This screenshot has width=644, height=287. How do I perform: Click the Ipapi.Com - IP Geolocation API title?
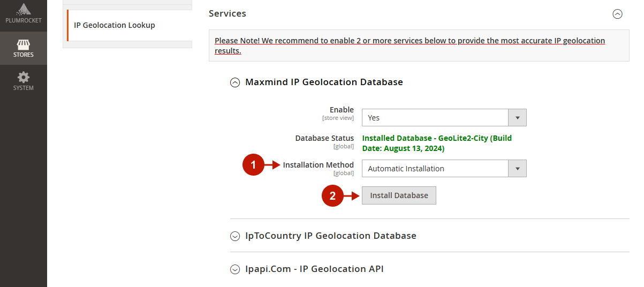tap(314, 269)
